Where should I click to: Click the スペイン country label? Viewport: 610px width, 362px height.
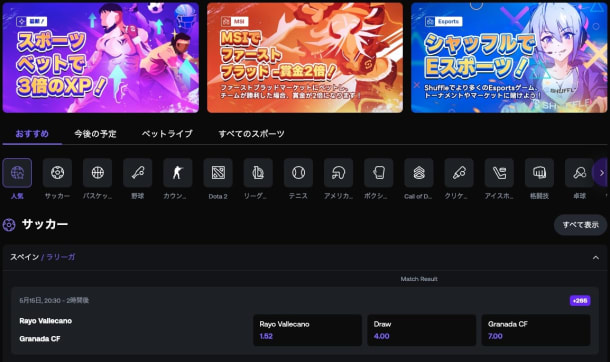pyautogui.click(x=25, y=257)
